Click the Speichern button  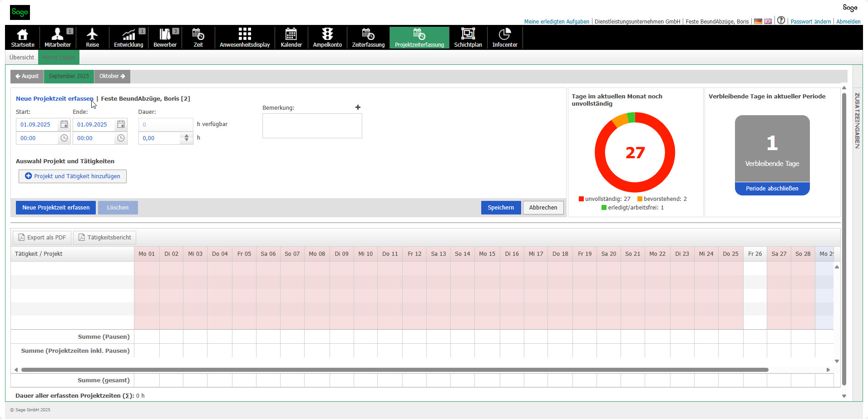click(x=501, y=207)
